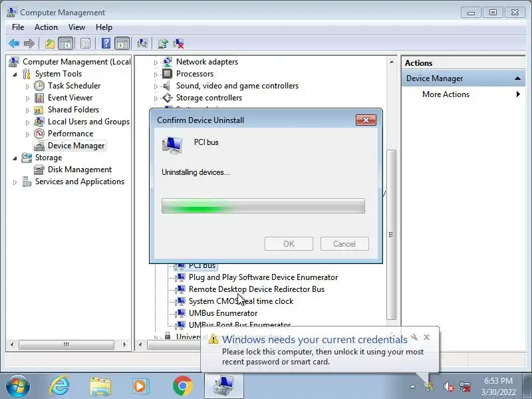Toggle the Show/Hide Console Tree button

65,43
